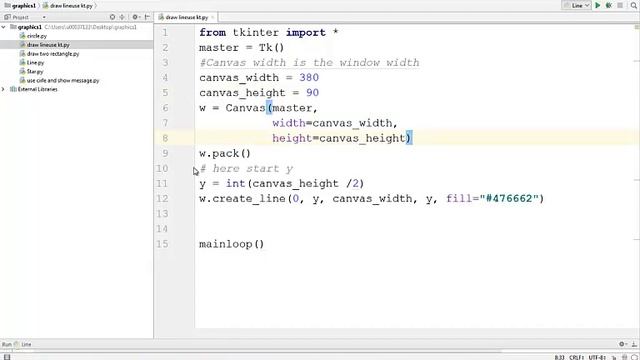Viewport: 640px width, 360px height.
Task: Start debugging with the bug icon
Action: click(609, 5)
